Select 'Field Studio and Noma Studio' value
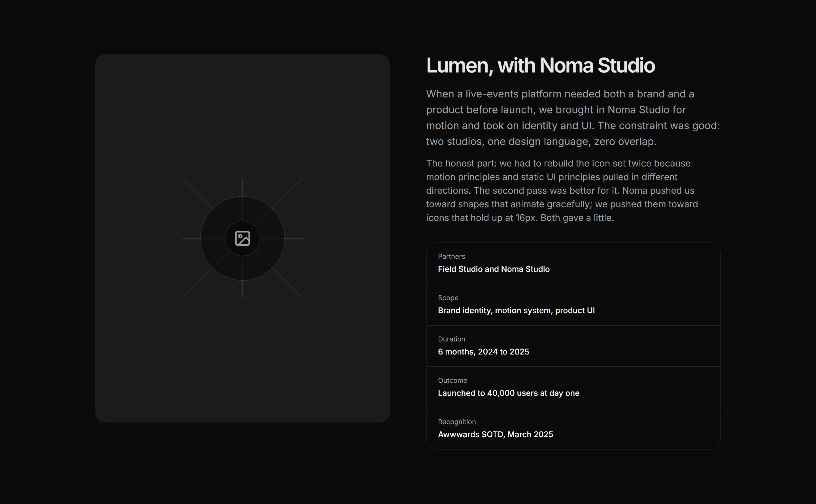 tap(494, 269)
